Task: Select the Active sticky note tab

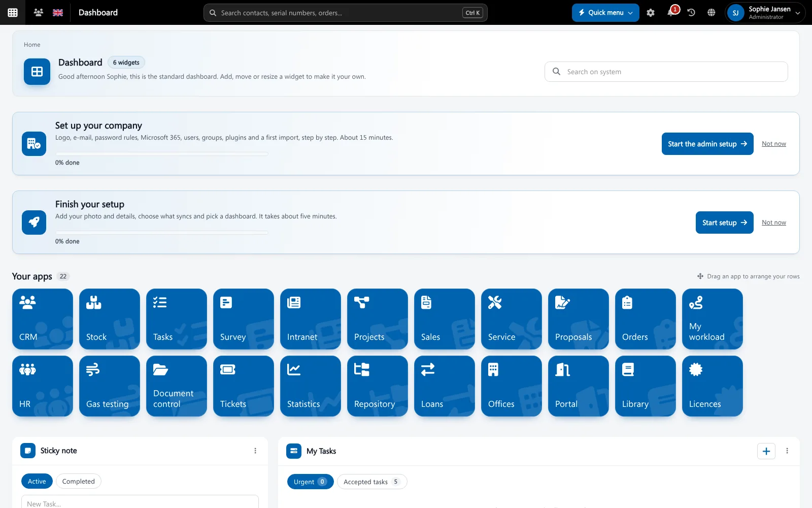Action: tap(37, 481)
